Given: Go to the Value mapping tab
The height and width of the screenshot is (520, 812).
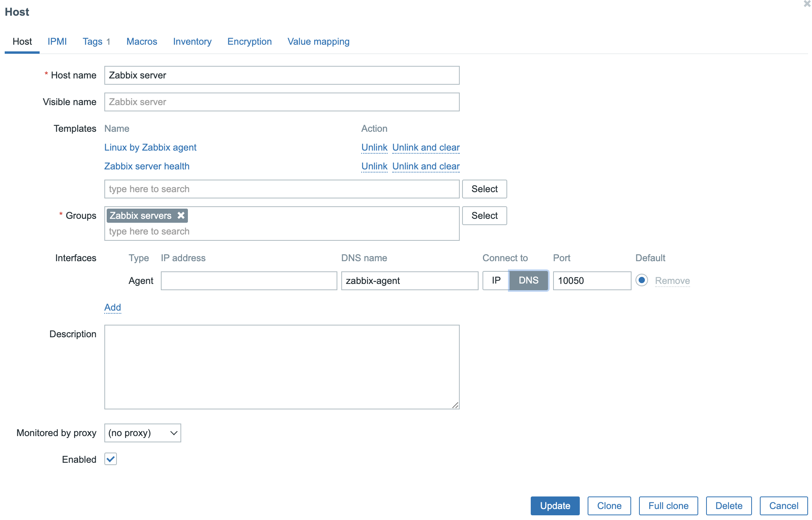Looking at the screenshot, I should tap(318, 42).
